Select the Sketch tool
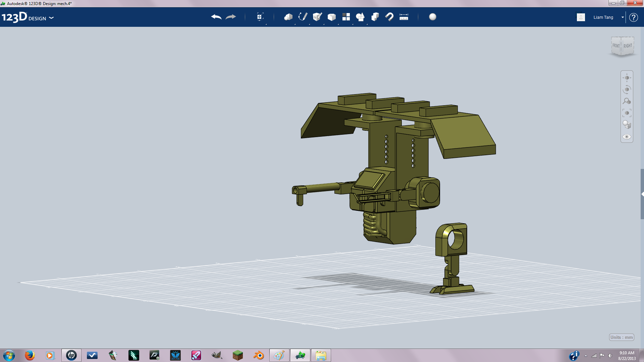This screenshot has height=362, width=644. coord(303,17)
